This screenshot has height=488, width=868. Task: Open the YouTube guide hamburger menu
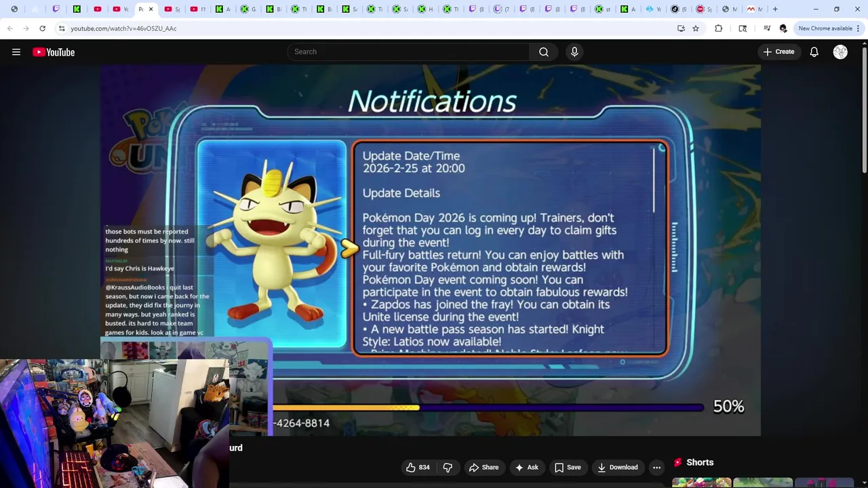(16, 52)
